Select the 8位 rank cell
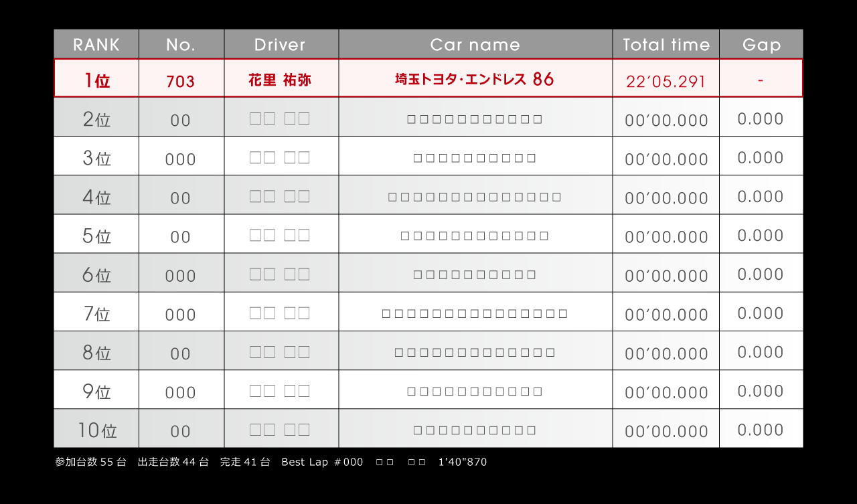This screenshot has height=504, width=857. (x=96, y=351)
